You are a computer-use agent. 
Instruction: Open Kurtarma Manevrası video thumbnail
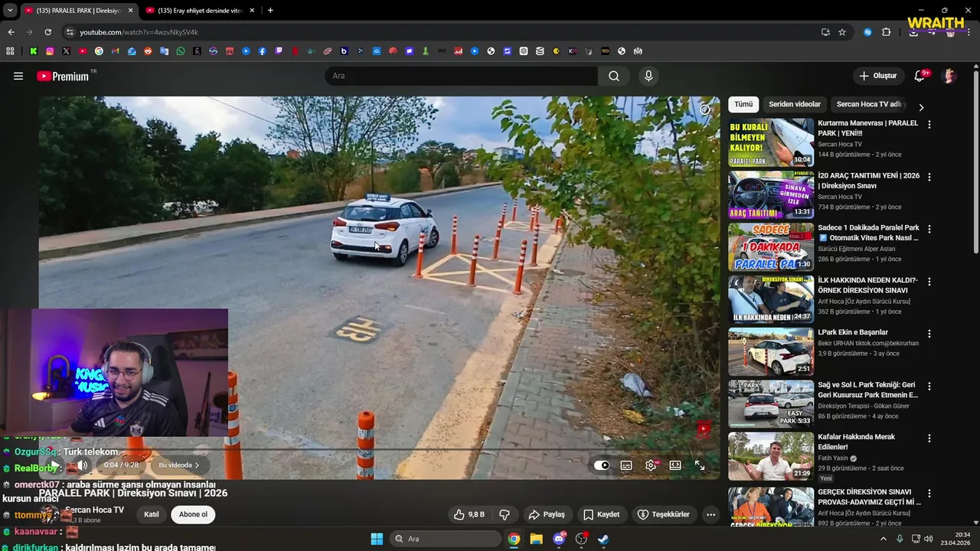click(x=771, y=142)
